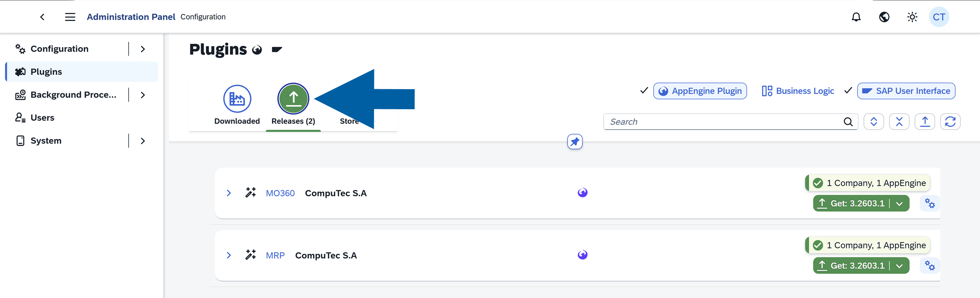Open the MRP version dropdown arrow
Viewport: 980px width, 298px height.
(900, 266)
